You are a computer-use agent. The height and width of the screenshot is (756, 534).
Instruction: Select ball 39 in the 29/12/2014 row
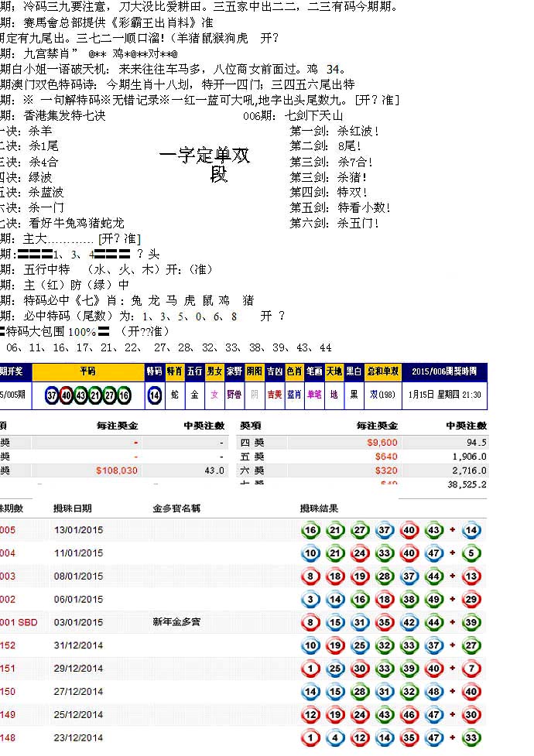(x=409, y=669)
